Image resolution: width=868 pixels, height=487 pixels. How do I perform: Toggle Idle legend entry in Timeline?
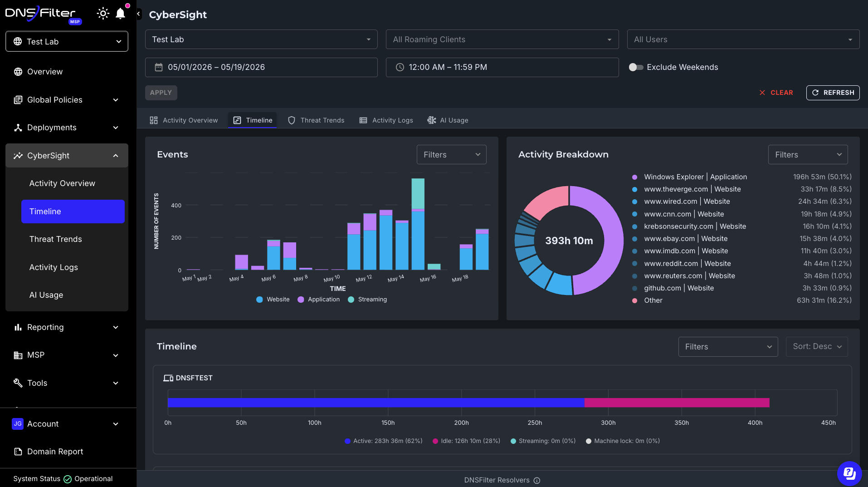click(x=466, y=441)
